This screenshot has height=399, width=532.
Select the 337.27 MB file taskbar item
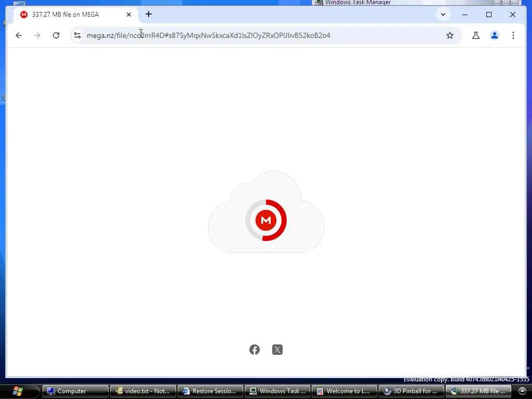pos(478,391)
